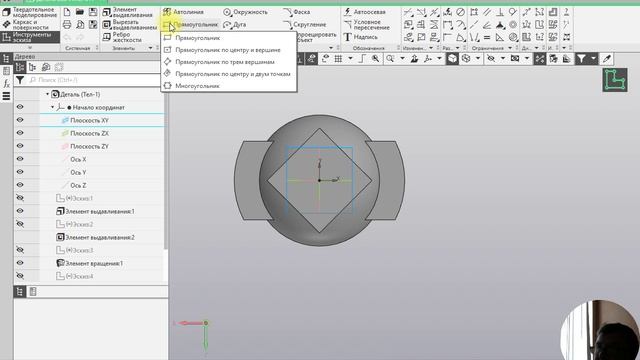Click the tree panel icon in left sidebar

(x=6, y=58)
